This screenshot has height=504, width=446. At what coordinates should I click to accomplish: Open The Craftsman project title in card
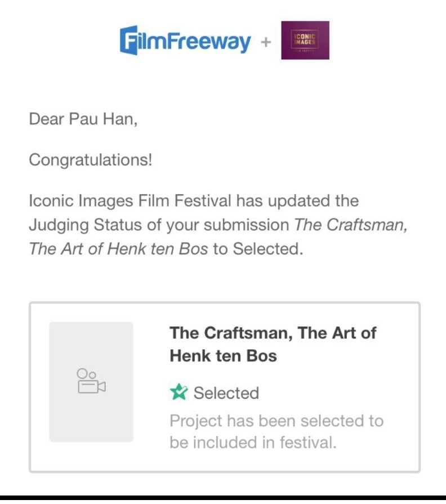click(273, 333)
